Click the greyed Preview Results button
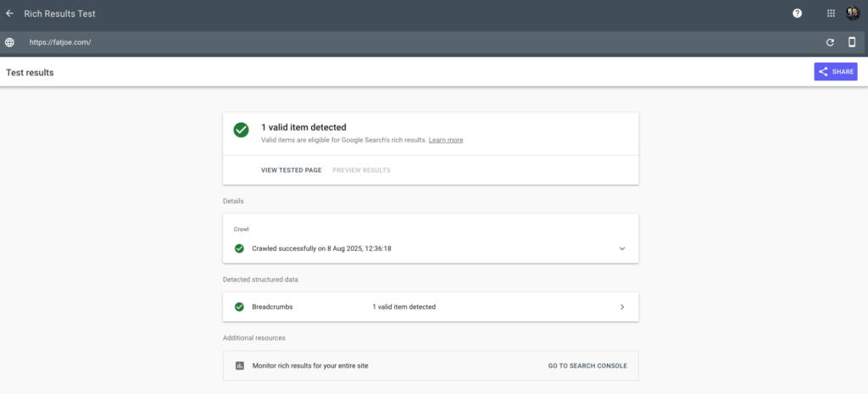Screen dimensions: 868x394 361,169
